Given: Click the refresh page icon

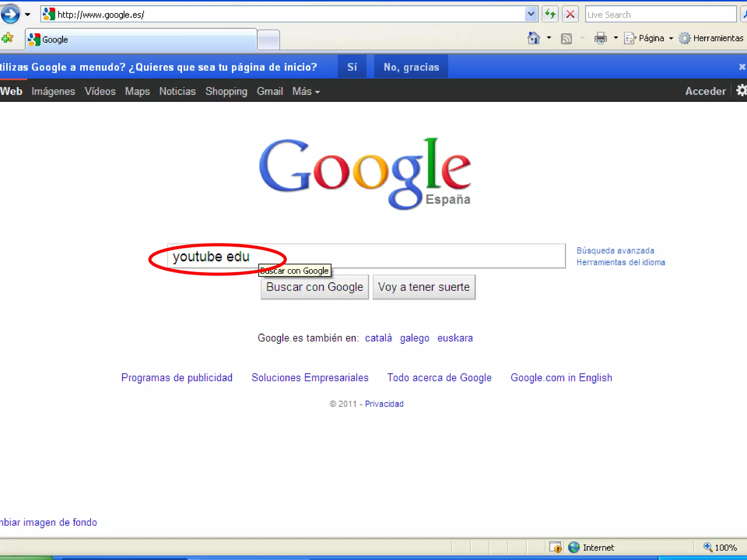Looking at the screenshot, I should pos(550,15).
